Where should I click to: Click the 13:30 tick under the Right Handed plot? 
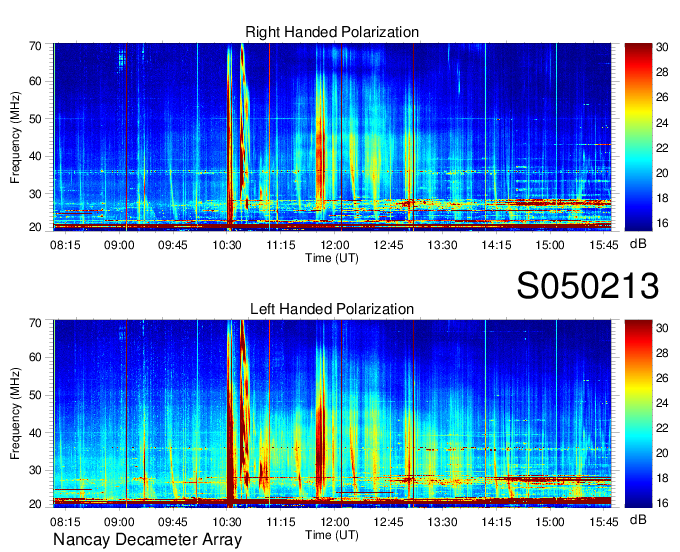[x=442, y=245]
